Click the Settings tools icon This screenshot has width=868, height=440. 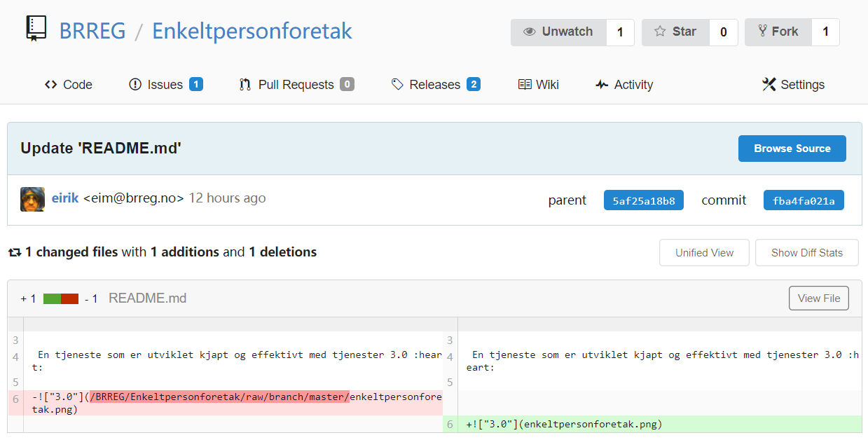pos(769,85)
